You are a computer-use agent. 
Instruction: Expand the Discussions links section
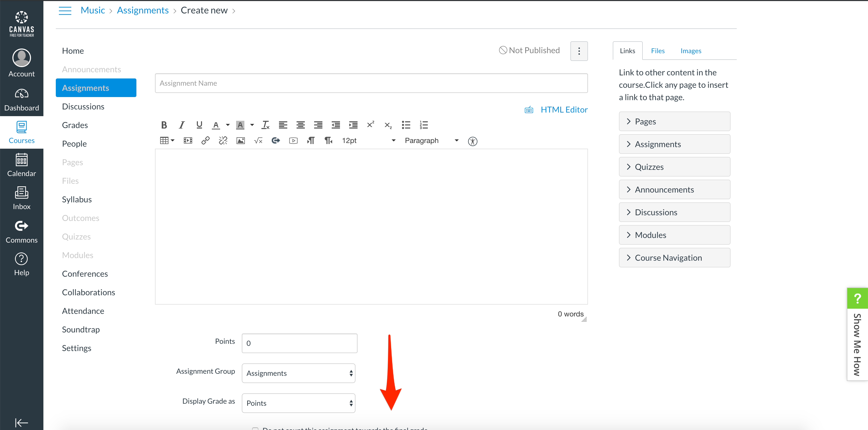pyautogui.click(x=674, y=212)
